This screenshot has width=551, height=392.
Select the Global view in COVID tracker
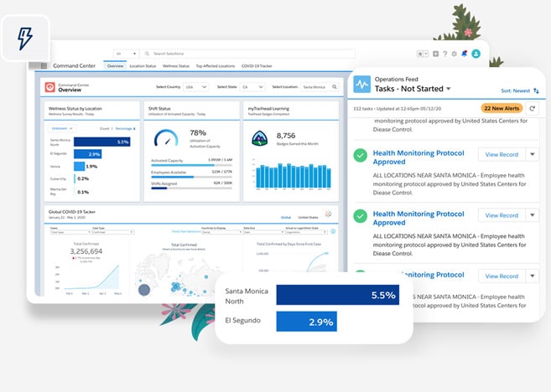coord(286,217)
